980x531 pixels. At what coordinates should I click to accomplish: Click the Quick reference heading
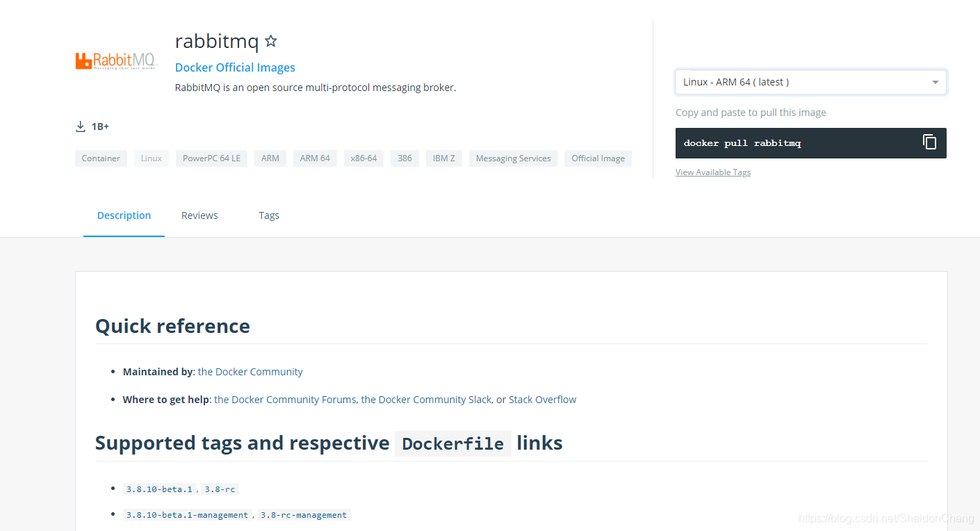[x=172, y=326]
